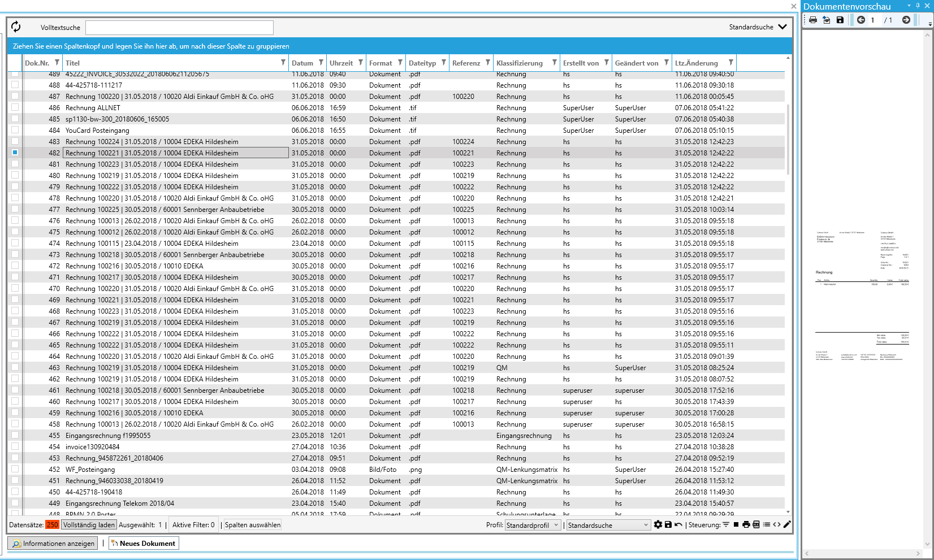
Task: Uncheck the checkbox for document 482
Action: 15,153
